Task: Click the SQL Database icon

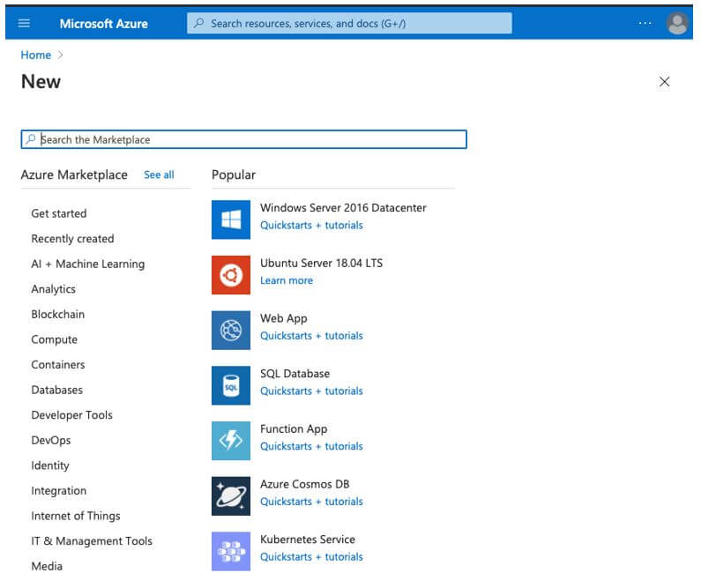Action: (231, 385)
